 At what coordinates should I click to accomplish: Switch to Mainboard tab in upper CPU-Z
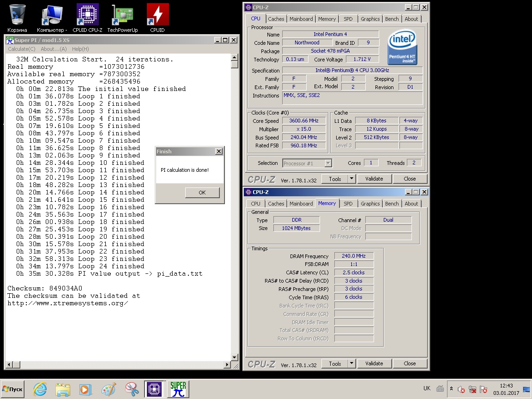[x=301, y=19]
